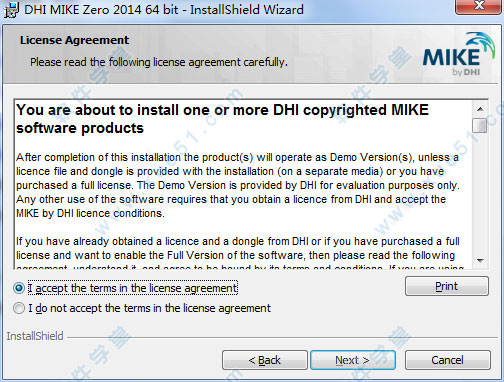Image resolution: width=504 pixels, height=382 pixels.
Task: Click the 'Please read the following' subtitle
Action: 159,62
